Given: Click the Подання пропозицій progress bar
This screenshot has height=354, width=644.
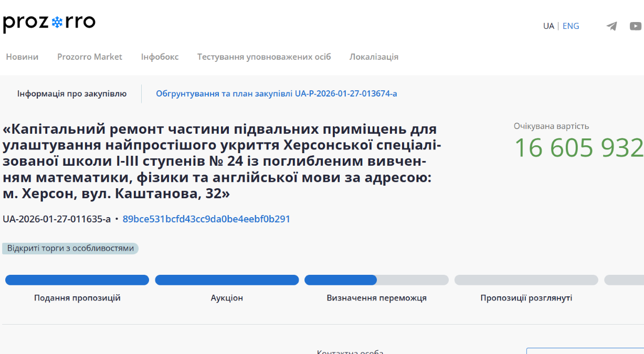Looking at the screenshot, I should click(x=77, y=280).
